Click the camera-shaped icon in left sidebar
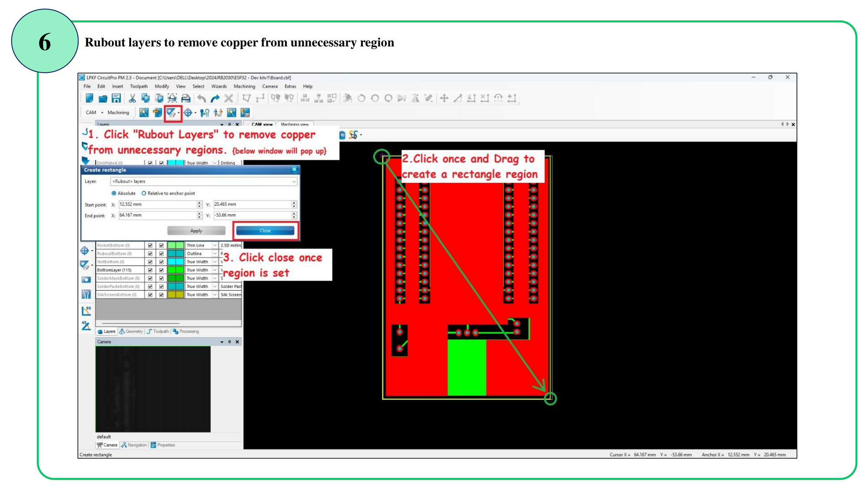868x488 pixels. pyautogui.click(x=86, y=280)
